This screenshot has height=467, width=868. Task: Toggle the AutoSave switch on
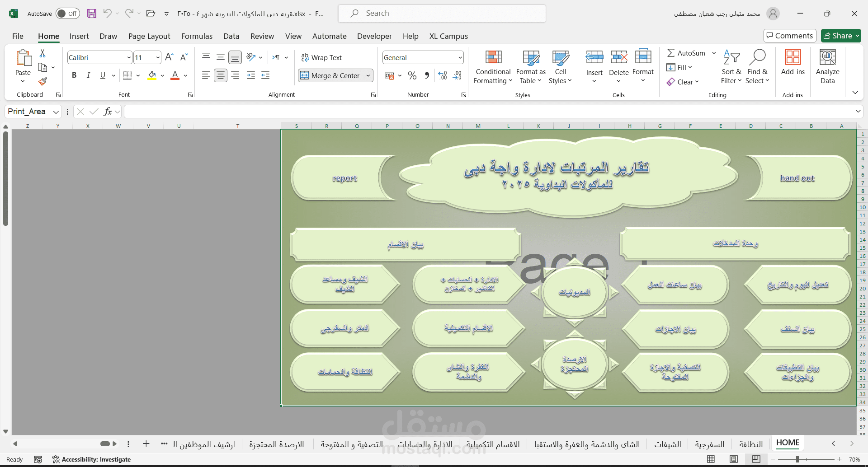[67, 14]
